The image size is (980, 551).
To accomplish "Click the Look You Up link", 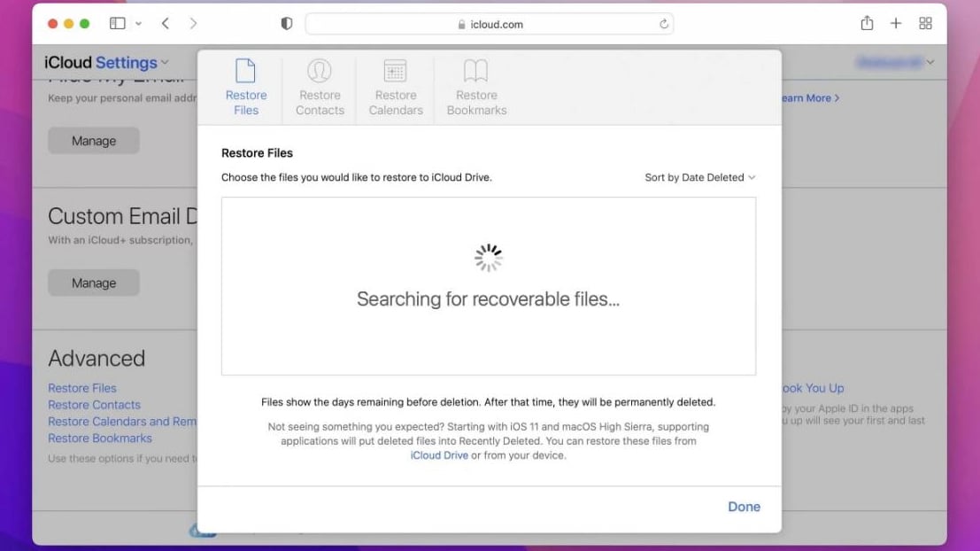I will coord(813,388).
